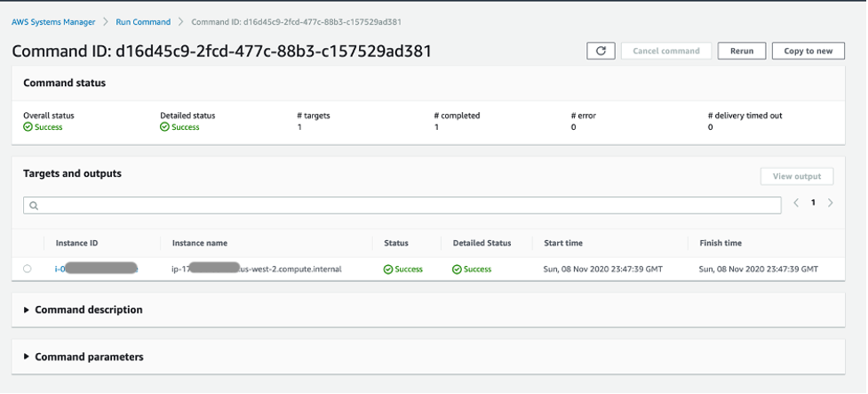The width and height of the screenshot is (868, 394).
Task: Select page number 1 in pagination
Action: 813,203
